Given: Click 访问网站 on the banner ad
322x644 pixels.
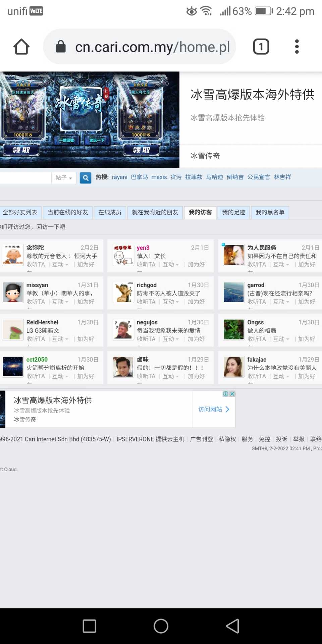Looking at the screenshot, I should (x=214, y=409).
